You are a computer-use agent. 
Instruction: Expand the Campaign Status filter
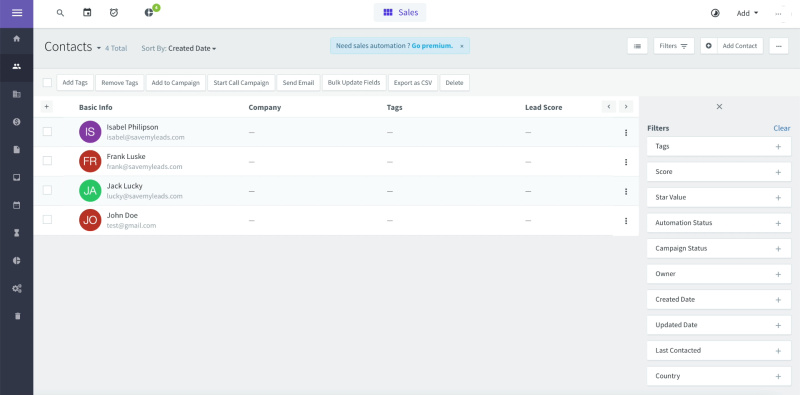tap(719, 249)
